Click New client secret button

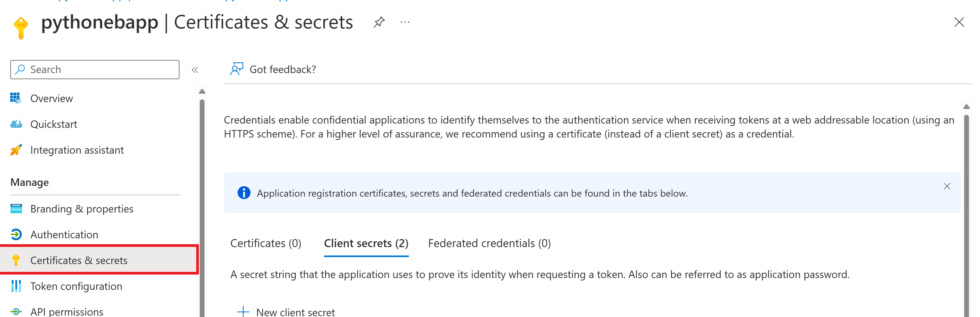[x=287, y=312]
